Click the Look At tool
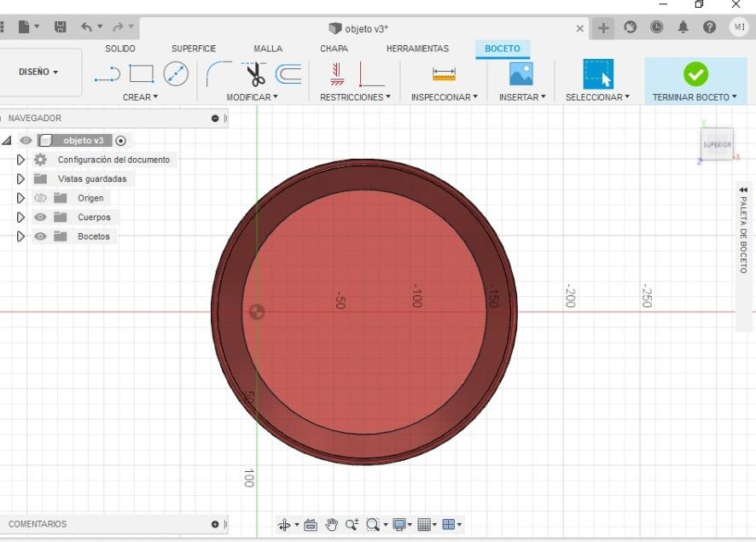The image size is (756, 542). 311,525
